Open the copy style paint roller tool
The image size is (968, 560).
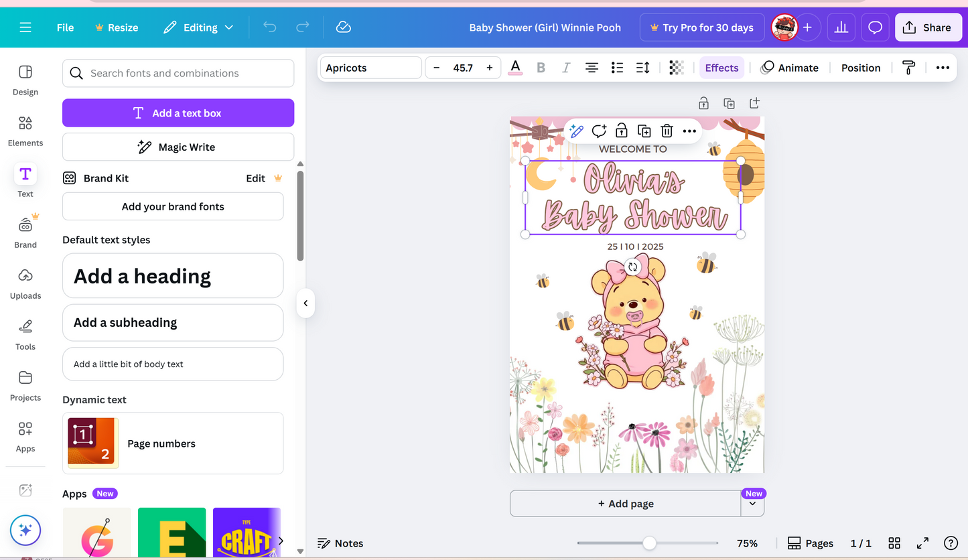(909, 67)
